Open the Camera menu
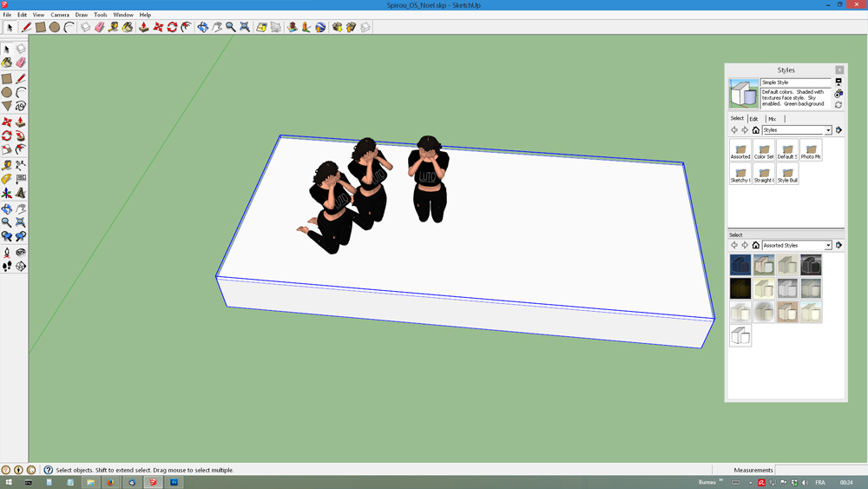Viewport: 868px width, 489px height. (60, 15)
